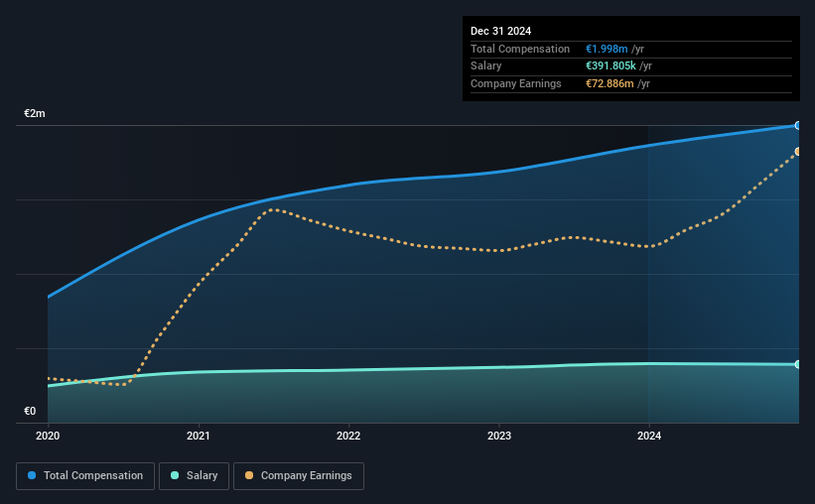Click the orange Company Earnings legend dot
This screenshot has width=815, height=504.
click(x=249, y=475)
